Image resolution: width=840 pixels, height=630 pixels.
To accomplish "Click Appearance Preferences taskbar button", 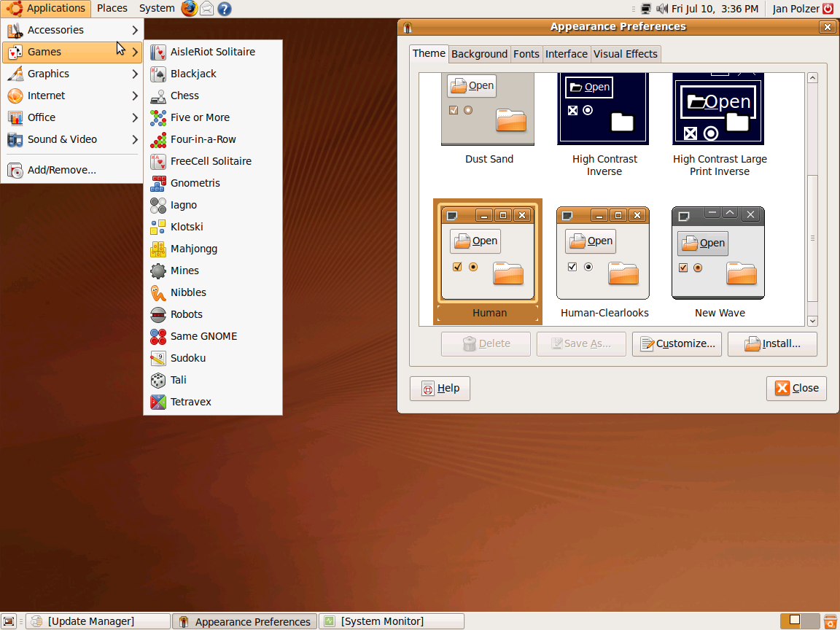I will [244, 621].
